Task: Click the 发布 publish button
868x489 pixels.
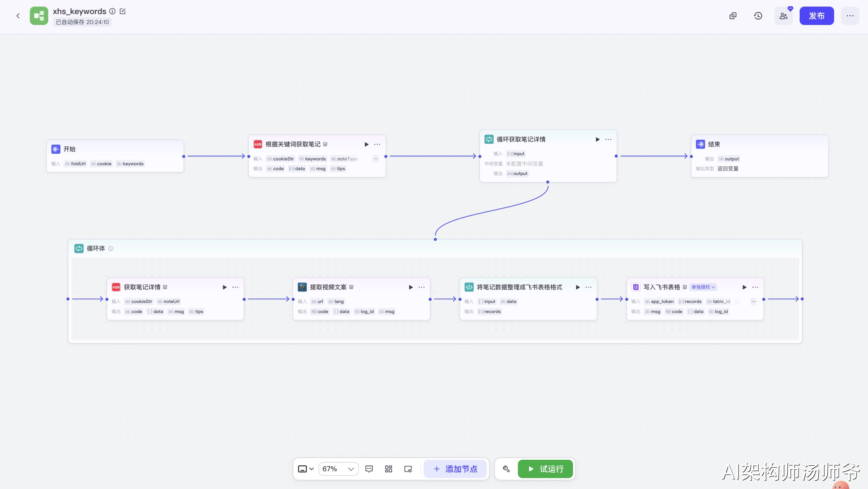Action: pos(816,16)
